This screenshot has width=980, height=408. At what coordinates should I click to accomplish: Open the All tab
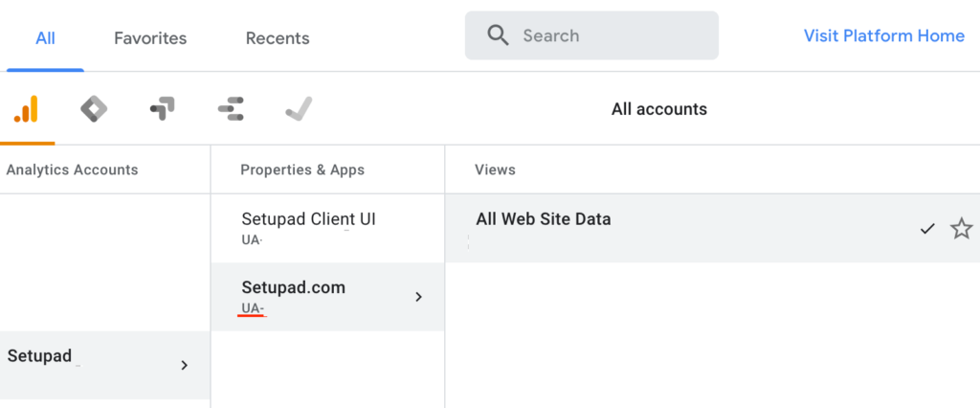45,38
